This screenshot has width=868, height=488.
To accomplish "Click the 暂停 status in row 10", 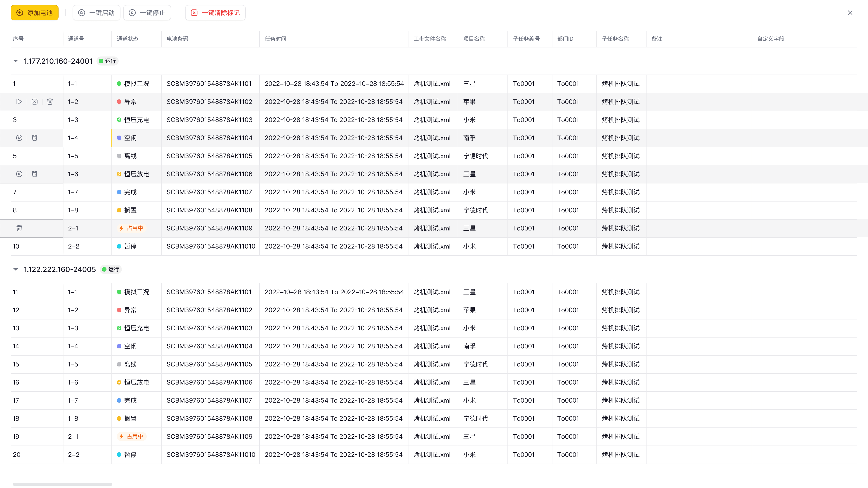I will 127,246.
